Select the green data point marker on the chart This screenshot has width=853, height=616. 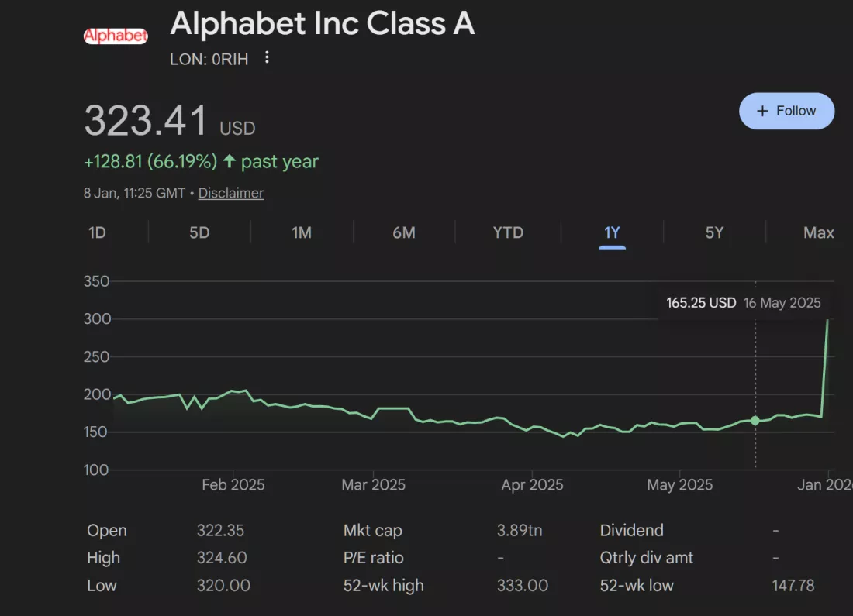coord(755,421)
